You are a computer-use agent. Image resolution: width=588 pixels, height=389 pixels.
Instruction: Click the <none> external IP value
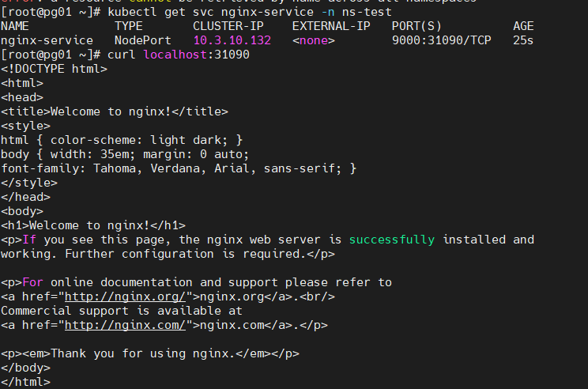point(314,40)
